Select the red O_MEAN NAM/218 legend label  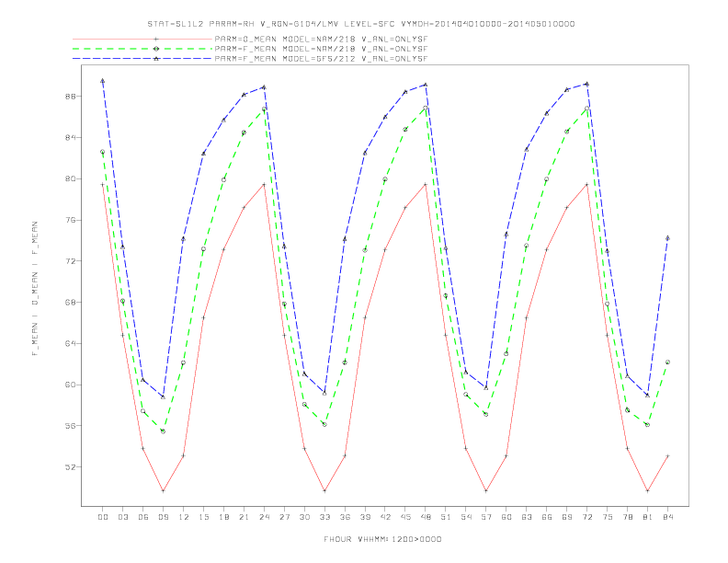point(321,40)
